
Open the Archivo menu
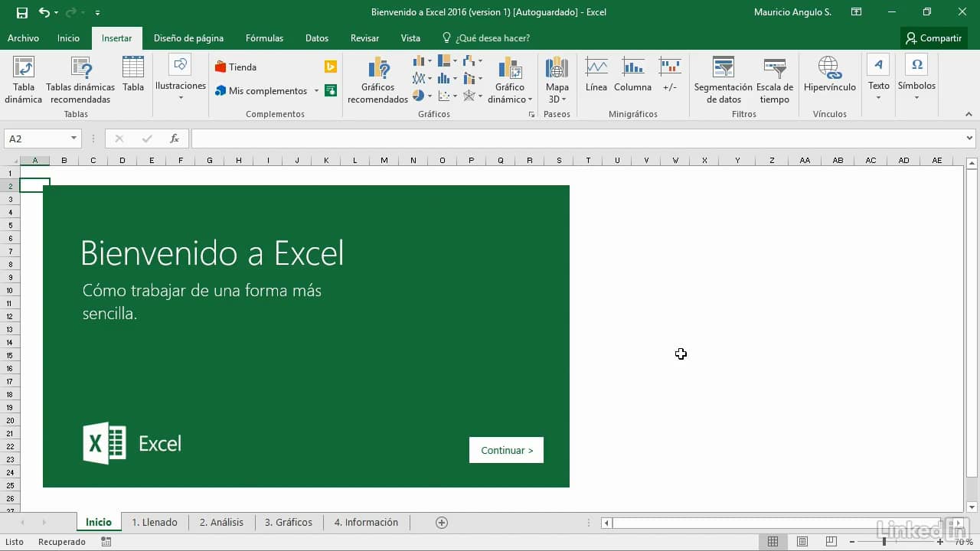[23, 38]
